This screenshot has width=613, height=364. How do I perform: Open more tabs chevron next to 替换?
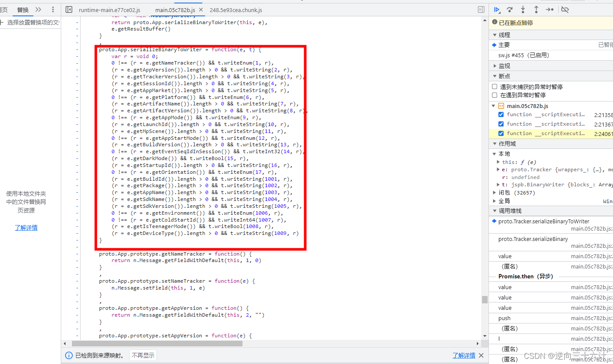coord(38,9)
